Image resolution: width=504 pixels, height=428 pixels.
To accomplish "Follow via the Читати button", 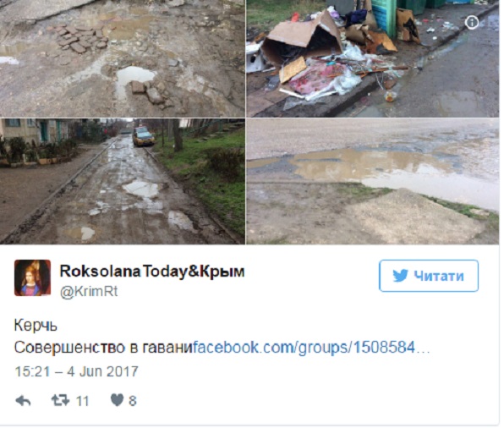I will tap(429, 276).
